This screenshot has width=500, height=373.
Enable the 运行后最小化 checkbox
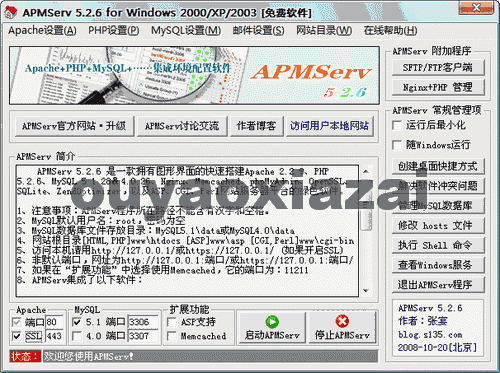pos(397,125)
